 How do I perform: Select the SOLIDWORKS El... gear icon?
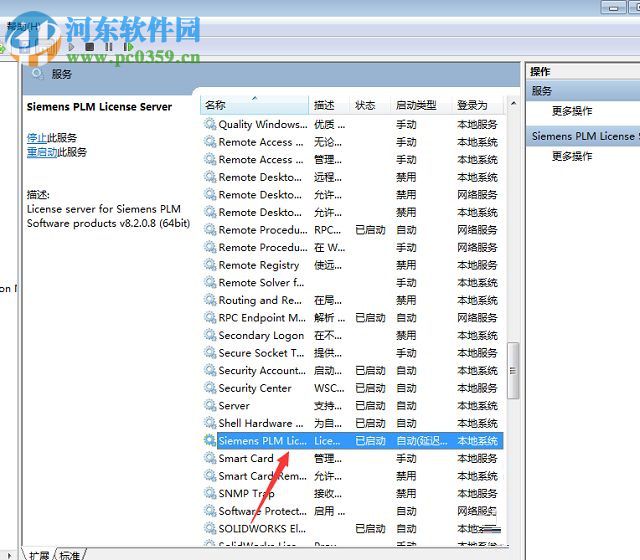pyautogui.click(x=210, y=528)
